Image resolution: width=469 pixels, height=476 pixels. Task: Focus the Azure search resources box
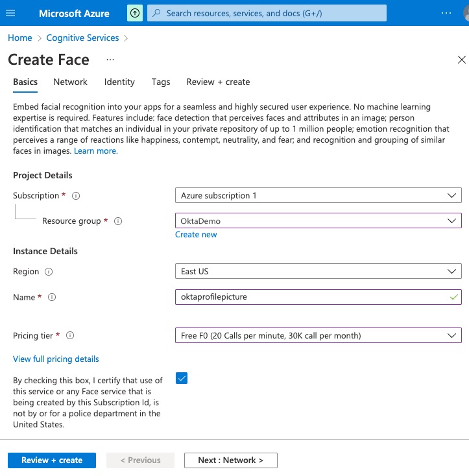[x=266, y=13]
